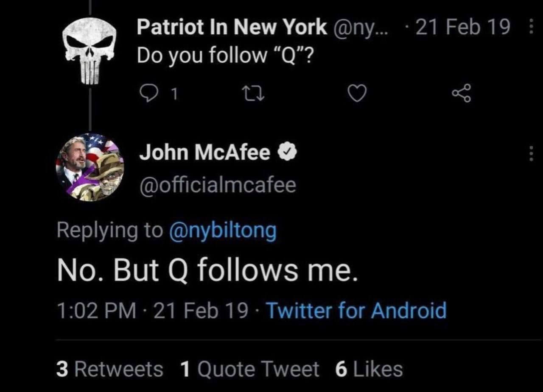The width and height of the screenshot is (543, 392).
Task: Open John McAfee's profile picture
Action: (x=90, y=167)
